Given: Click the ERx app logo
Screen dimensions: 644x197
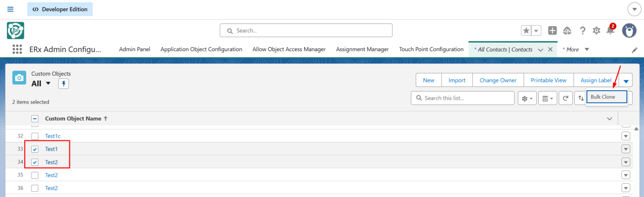Looking at the screenshot, I should point(15,31).
